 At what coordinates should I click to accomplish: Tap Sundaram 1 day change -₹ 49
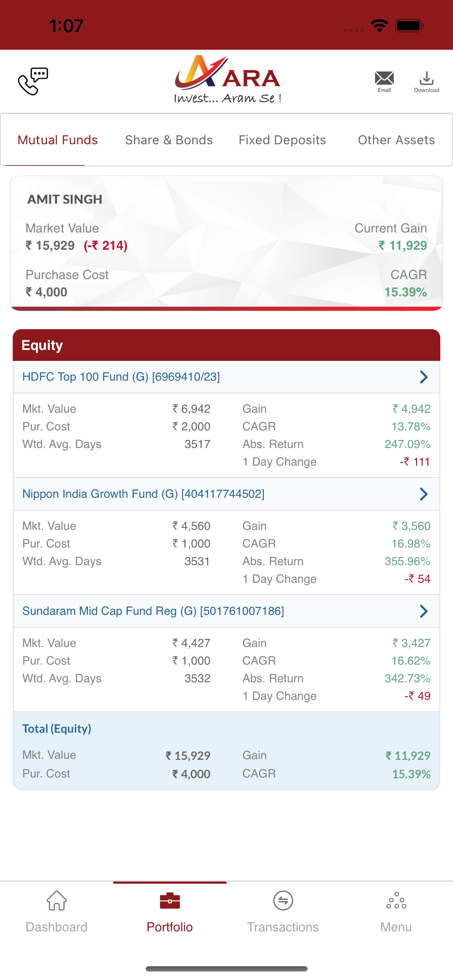click(417, 696)
